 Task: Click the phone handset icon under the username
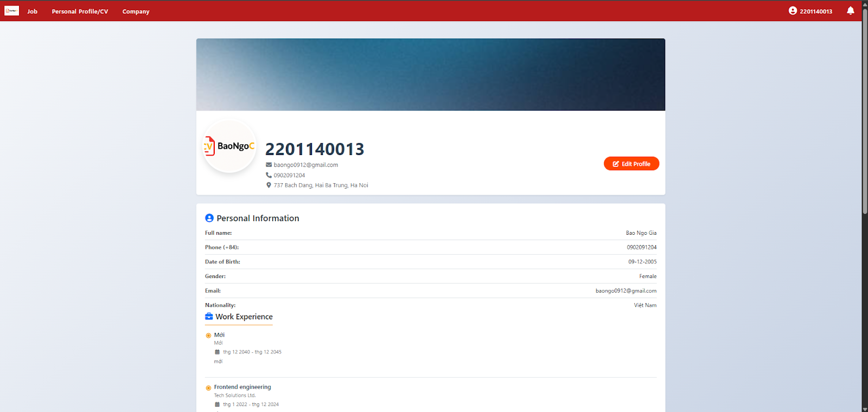click(x=269, y=175)
